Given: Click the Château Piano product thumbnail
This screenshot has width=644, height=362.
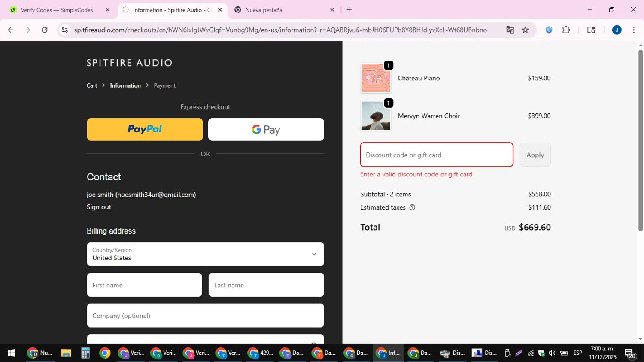Looking at the screenshot, I should (376, 78).
